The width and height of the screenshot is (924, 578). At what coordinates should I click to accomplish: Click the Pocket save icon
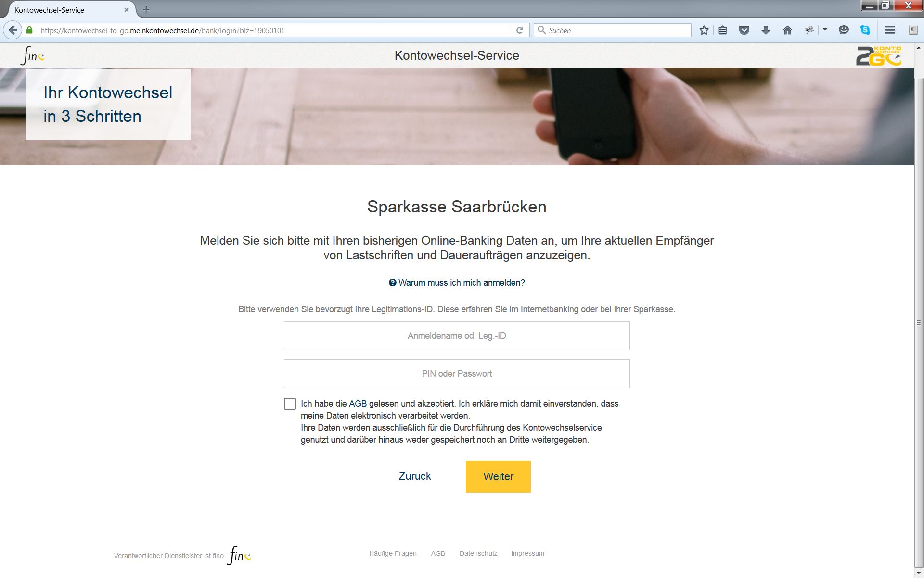[x=744, y=30]
